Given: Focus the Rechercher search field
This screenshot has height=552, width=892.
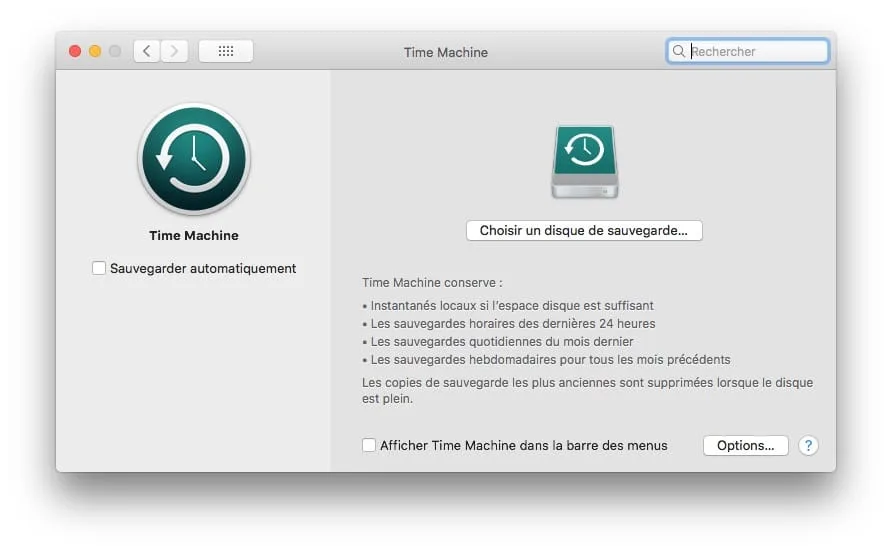Looking at the screenshot, I should [748, 51].
